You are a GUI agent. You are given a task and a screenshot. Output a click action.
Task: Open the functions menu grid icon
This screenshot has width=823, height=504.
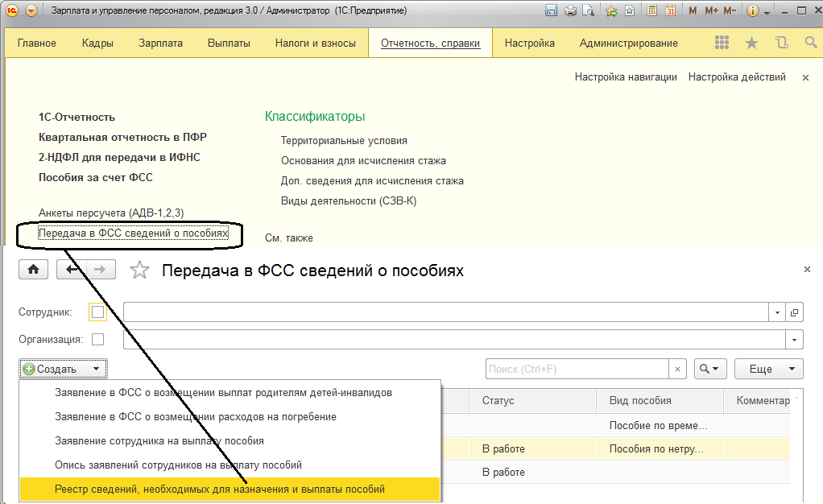point(722,43)
